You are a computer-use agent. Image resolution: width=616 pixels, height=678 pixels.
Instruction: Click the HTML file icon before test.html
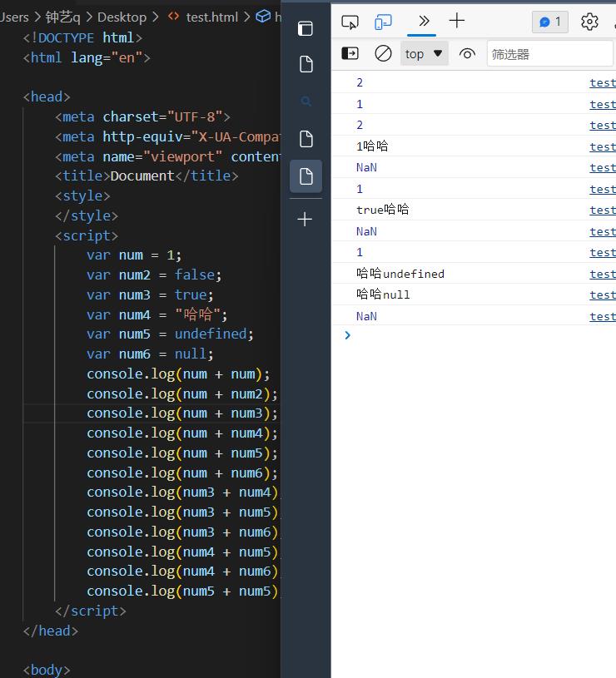(x=173, y=17)
